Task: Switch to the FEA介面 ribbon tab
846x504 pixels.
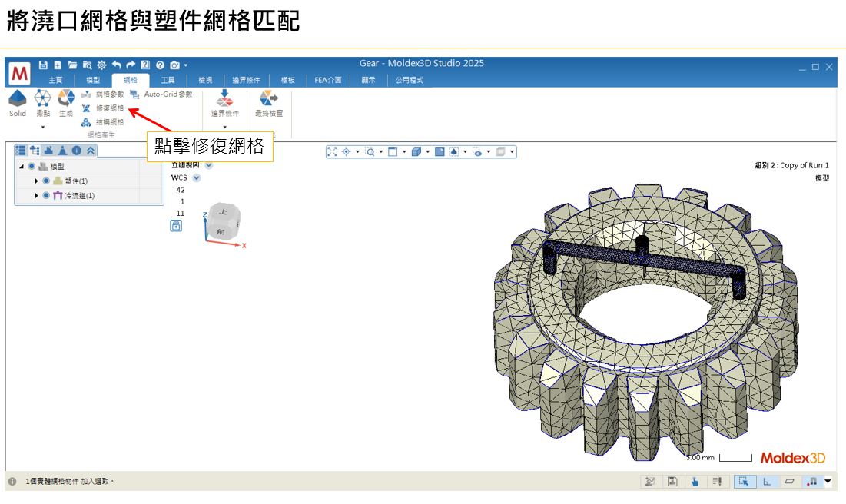Action: (327, 79)
